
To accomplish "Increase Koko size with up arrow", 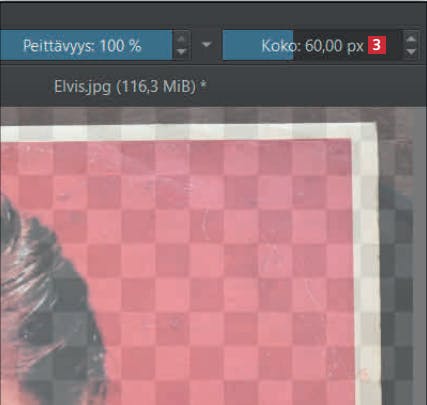I will click(411, 38).
